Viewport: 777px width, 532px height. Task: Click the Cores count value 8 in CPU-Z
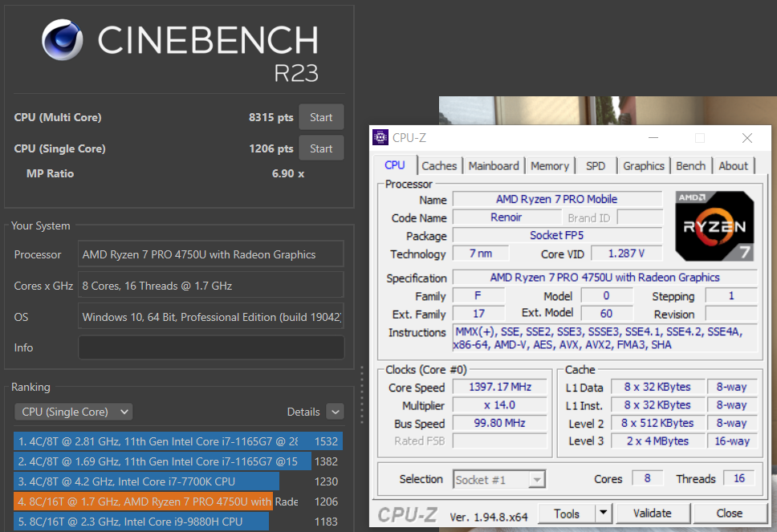648,478
